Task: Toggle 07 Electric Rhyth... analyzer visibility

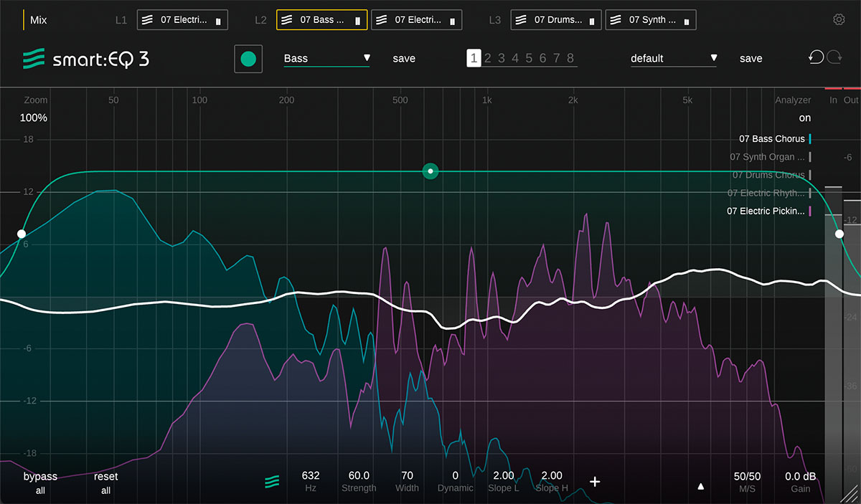Action: coord(769,193)
